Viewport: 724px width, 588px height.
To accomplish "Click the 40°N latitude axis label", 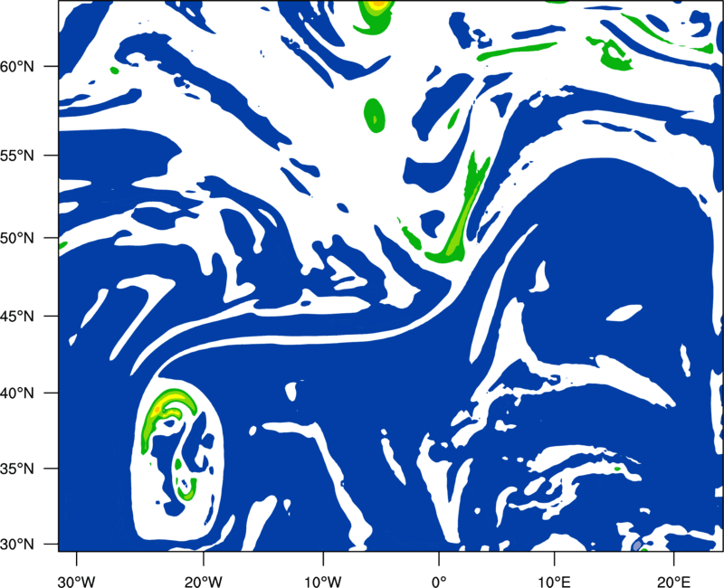I will tap(17, 394).
